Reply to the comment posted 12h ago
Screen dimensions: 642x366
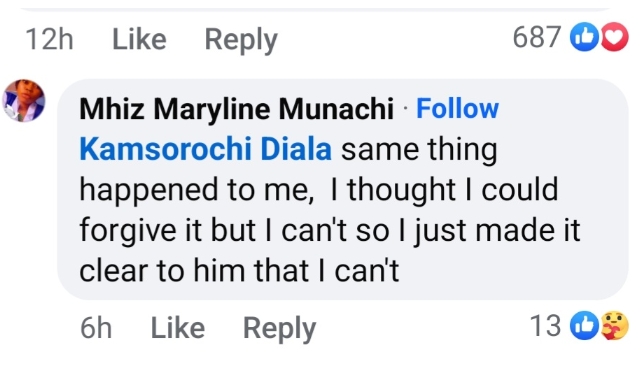[x=241, y=40]
